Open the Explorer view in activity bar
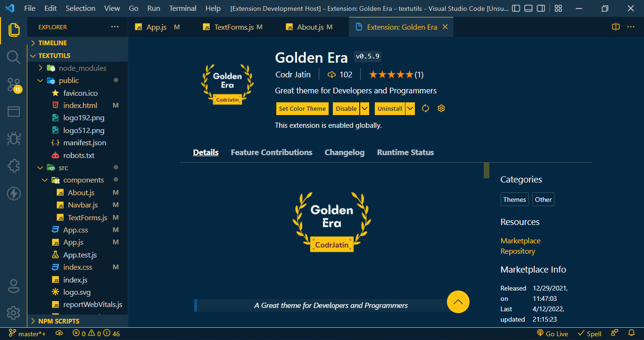644x340 pixels. point(14,30)
